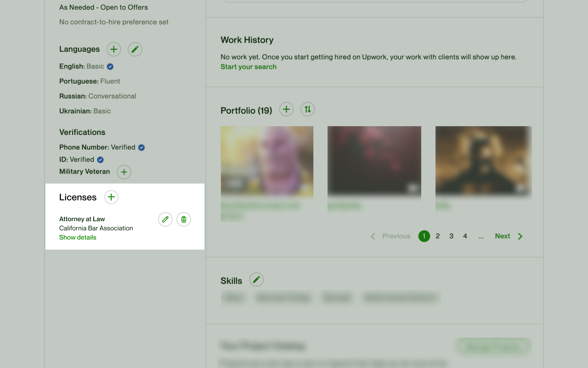Go to portfolio page 2
The image size is (588, 368).
(x=438, y=236)
